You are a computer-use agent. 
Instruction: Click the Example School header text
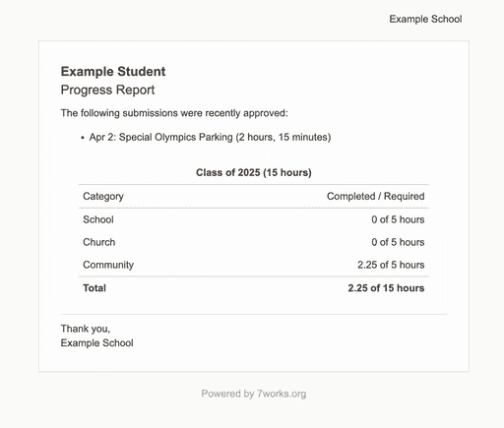[x=425, y=19]
